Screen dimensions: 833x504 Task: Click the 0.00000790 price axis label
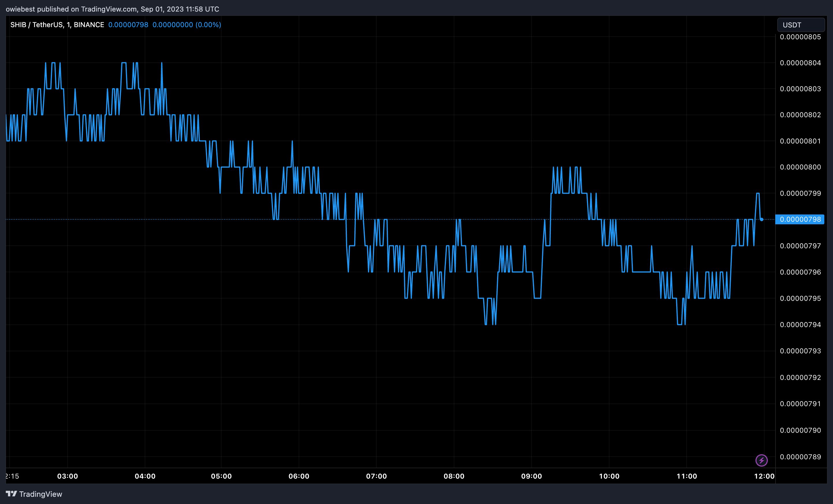point(800,430)
